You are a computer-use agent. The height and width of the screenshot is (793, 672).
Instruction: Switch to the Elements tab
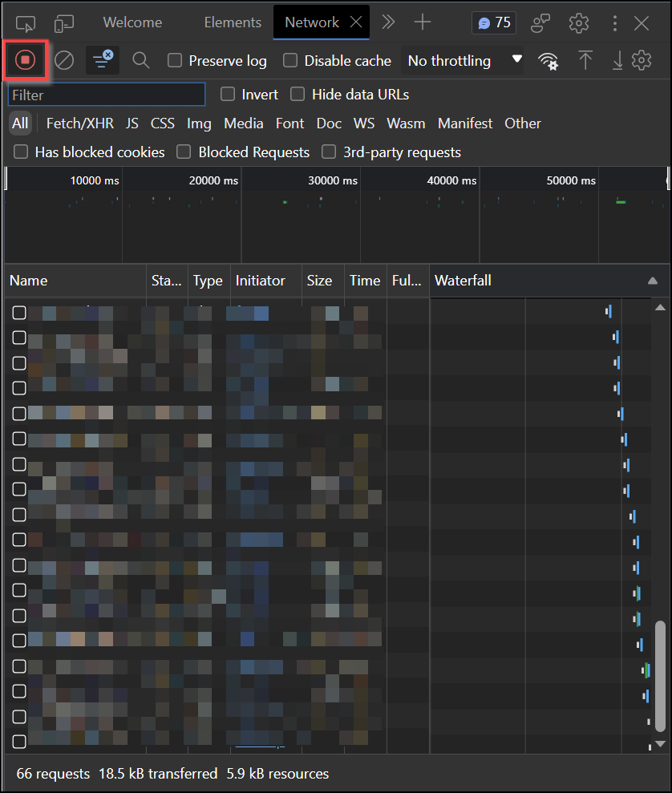pyautogui.click(x=233, y=22)
